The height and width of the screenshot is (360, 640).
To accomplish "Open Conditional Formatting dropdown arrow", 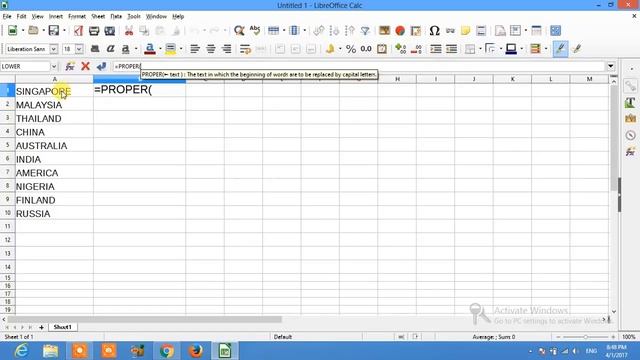I will click(x=546, y=49).
